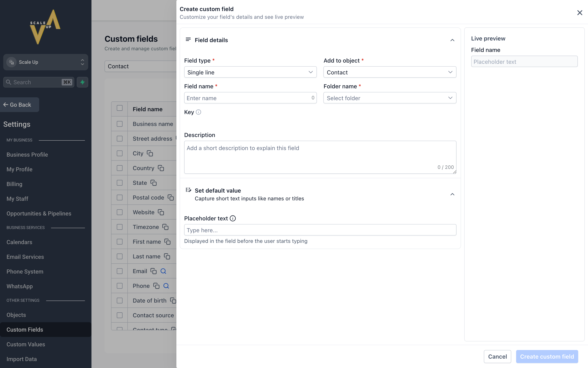The image size is (588, 368).
Task: Go to Billing settings
Action: click(x=14, y=184)
